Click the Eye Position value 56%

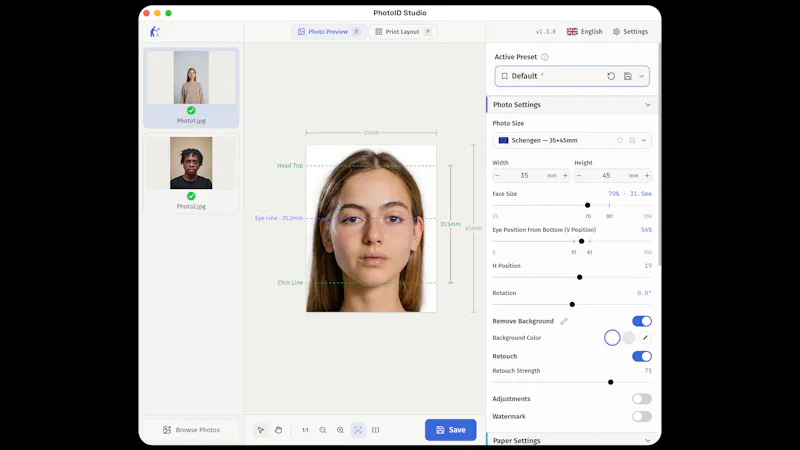tap(646, 230)
